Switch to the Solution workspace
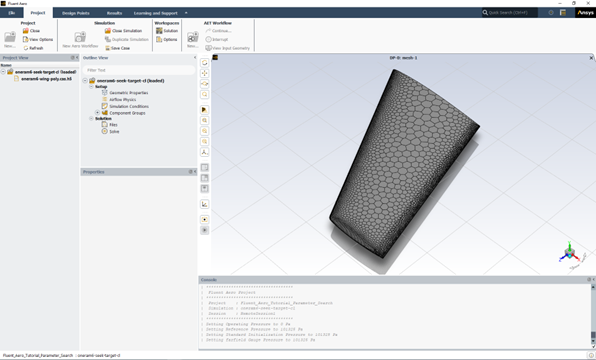Viewport: 596px width, 360px height. click(167, 31)
